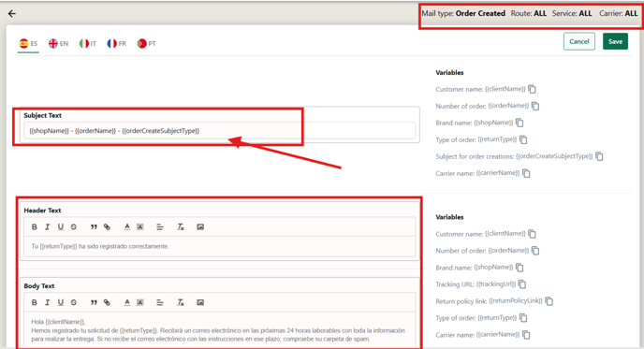The height and width of the screenshot is (349, 644).
Task: Toggle strikethrough in Header Text toolbar
Action: tap(74, 226)
